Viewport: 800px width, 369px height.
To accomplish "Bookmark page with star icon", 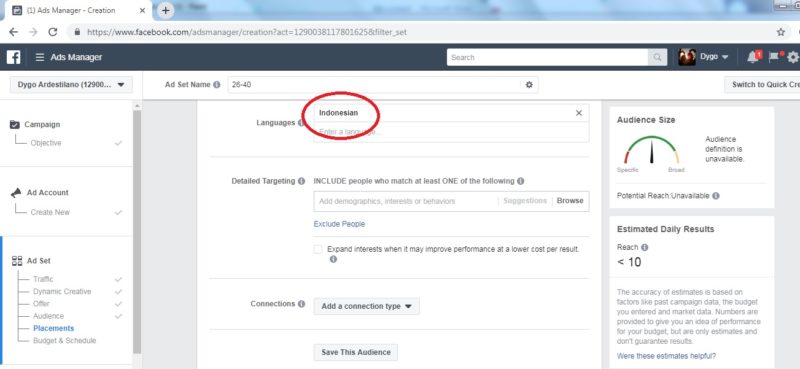I will 781,32.
